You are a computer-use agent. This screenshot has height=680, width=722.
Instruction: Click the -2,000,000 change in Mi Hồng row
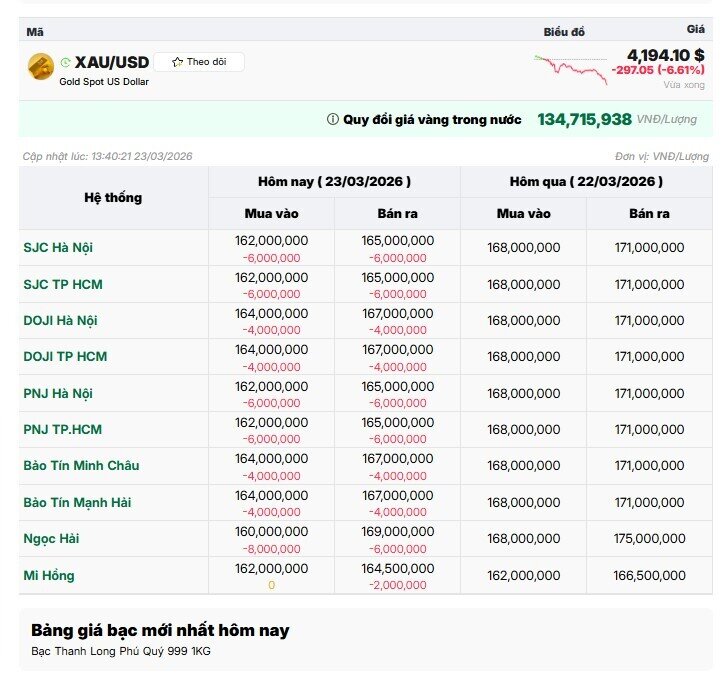pos(397,585)
